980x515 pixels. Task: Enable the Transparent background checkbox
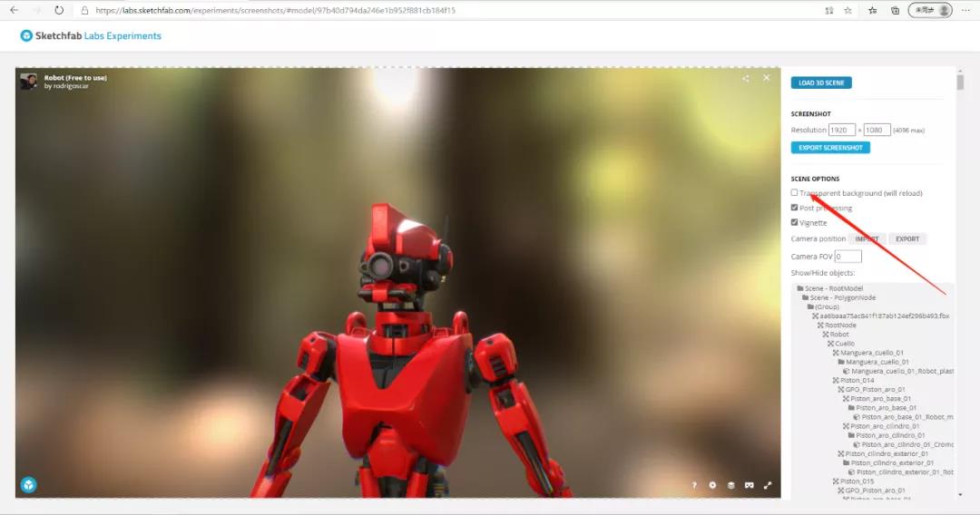pyautogui.click(x=794, y=193)
